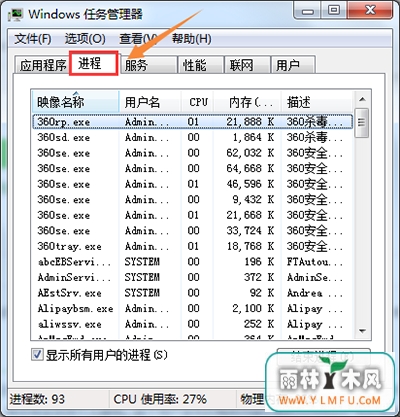Switch to the 联网 tab
Screen dimensions: 400x417
[247, 65]
